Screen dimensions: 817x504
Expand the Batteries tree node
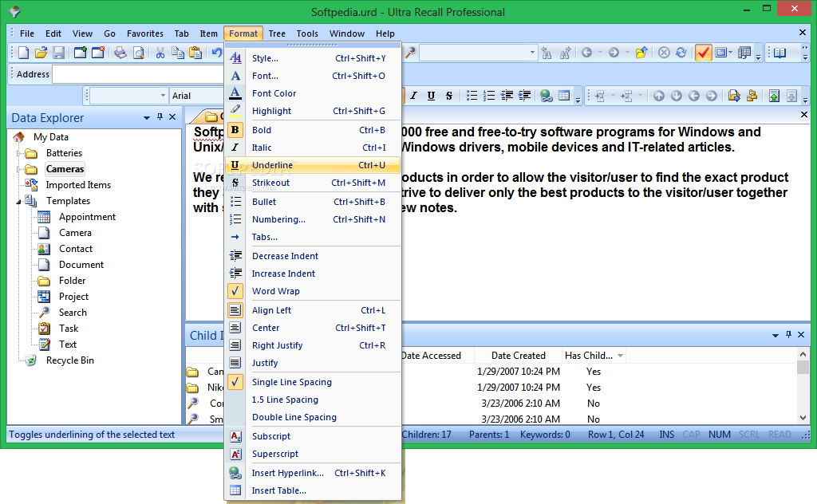click(19, 153)
